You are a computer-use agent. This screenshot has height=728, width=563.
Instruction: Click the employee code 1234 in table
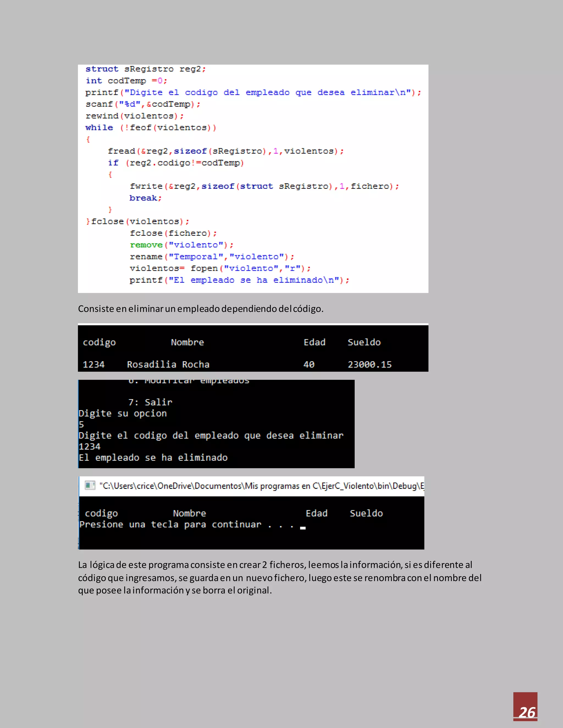pyautogui.click(x=93, y=364)
